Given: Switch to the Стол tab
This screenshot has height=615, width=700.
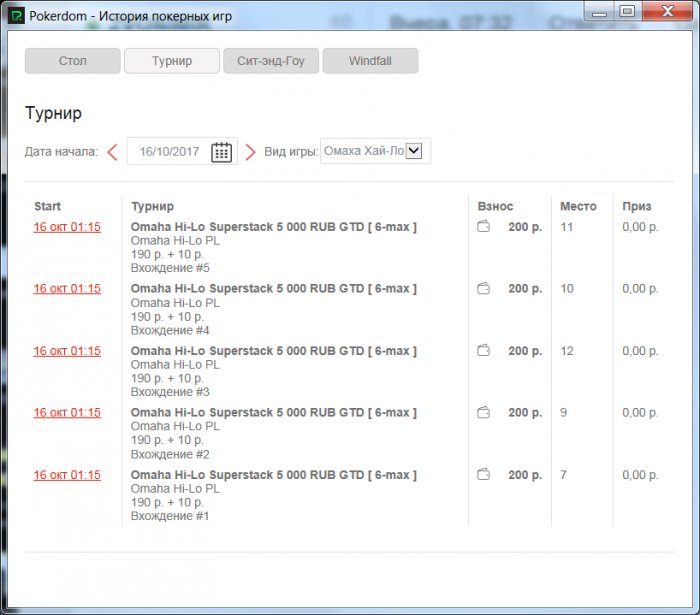Looking at the screenshot, I should 72,61.
